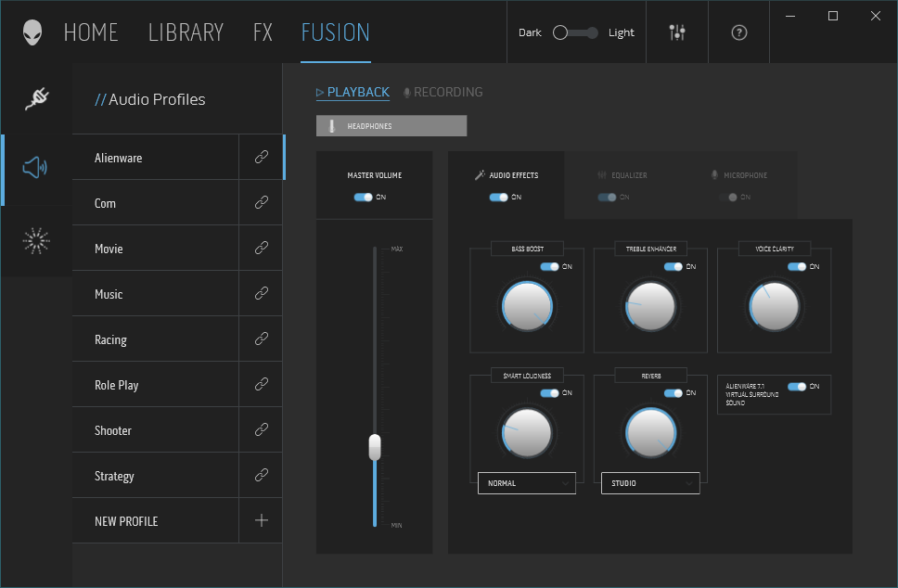
Task: Disable the Treble Enhancer toggle
Action: 673,266
